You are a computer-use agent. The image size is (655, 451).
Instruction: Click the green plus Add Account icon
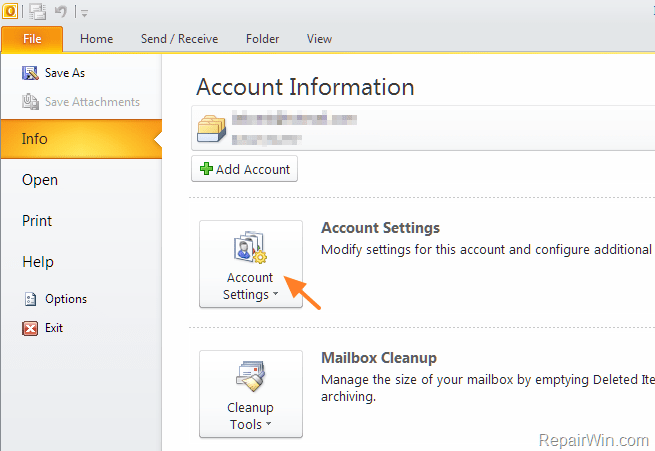coord(206,169)
